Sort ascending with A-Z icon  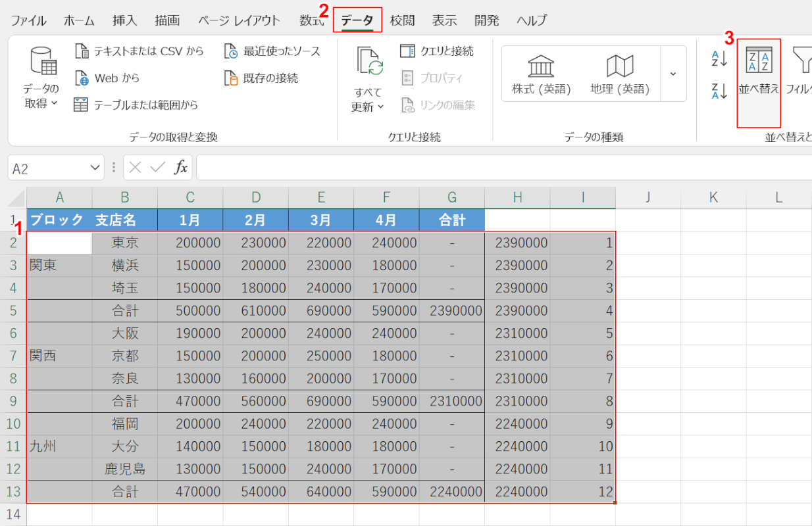(x=719, y=58)
